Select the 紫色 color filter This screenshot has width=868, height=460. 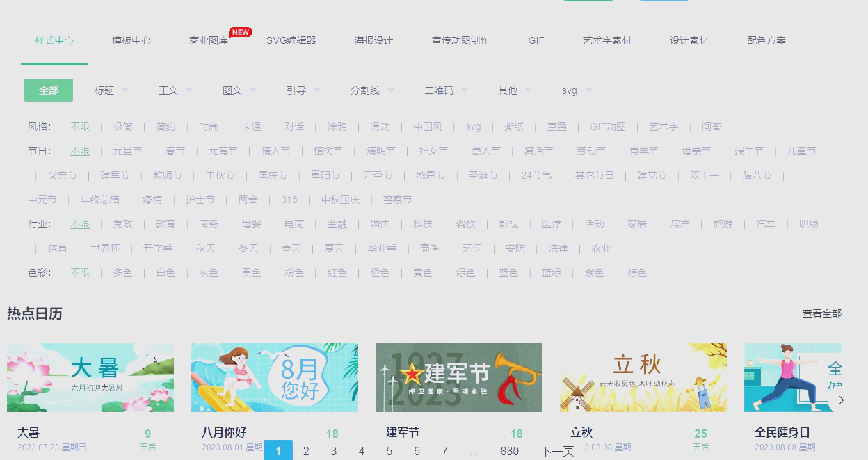click(595, 272)
